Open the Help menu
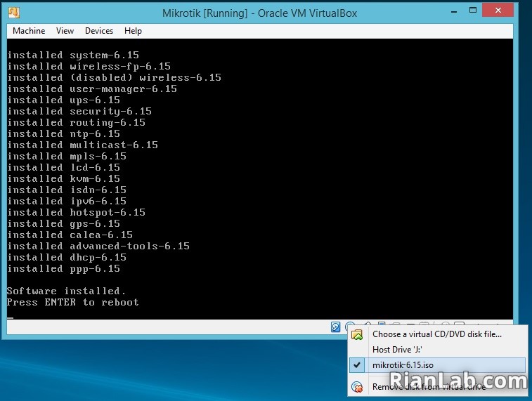Viewport: 532px width, 401px height. 133,31
